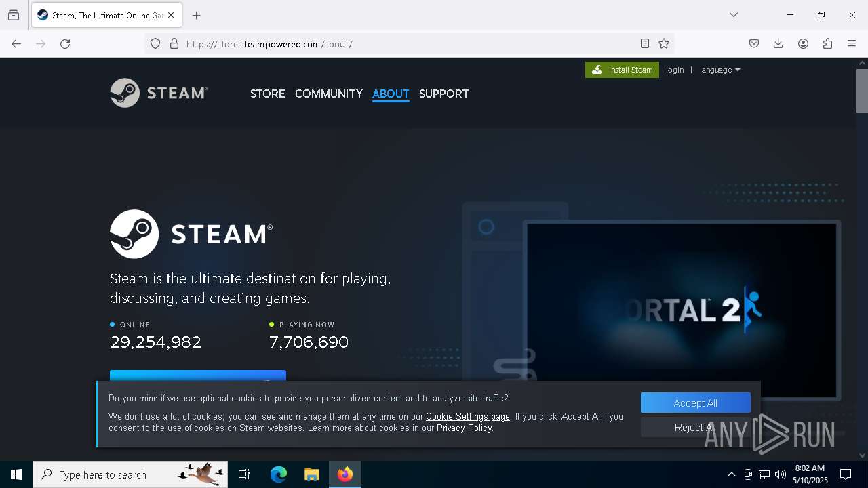Open a new tab with plus button
This screenshot has height=488, width=868.
pyautogui.click(x=197, y=15)
